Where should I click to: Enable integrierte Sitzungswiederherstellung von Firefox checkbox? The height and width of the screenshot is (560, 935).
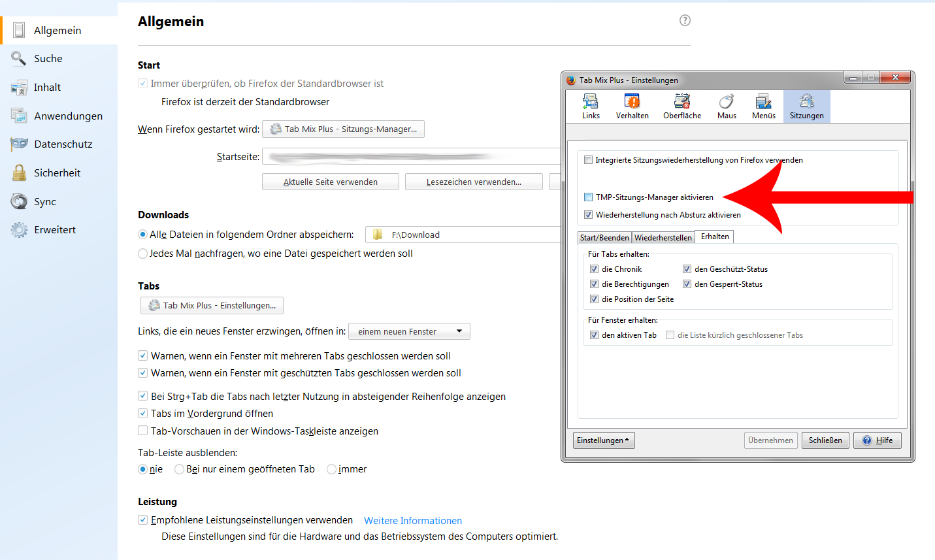(x=589, y=159)
